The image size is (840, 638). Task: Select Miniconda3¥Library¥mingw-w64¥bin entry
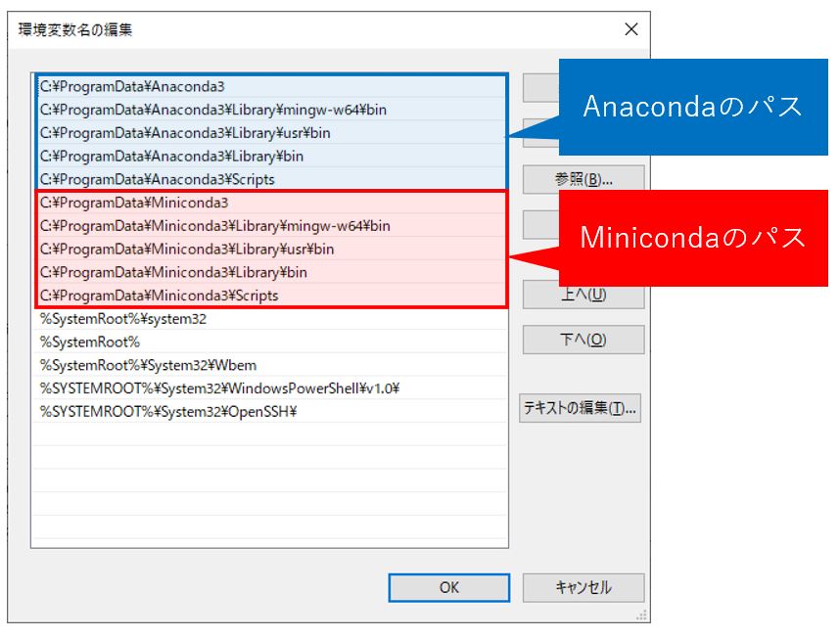[x=270, y=225]
